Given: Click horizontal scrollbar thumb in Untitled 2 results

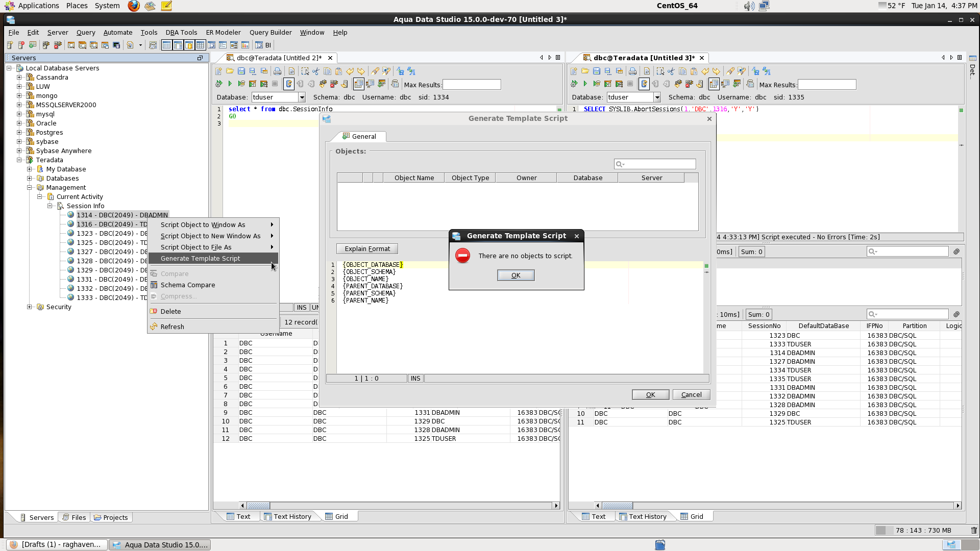Looking at the screenshot, I should 258,506.
